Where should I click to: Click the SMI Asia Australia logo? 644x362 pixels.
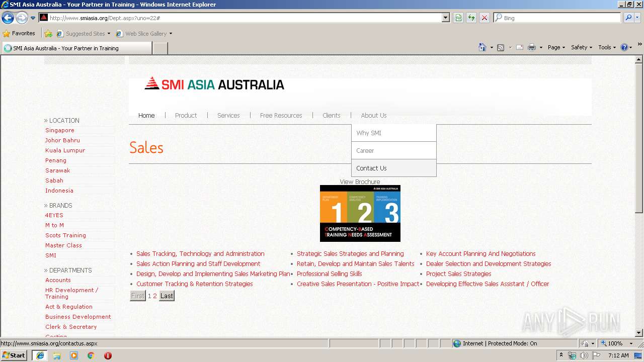point(214,84)
